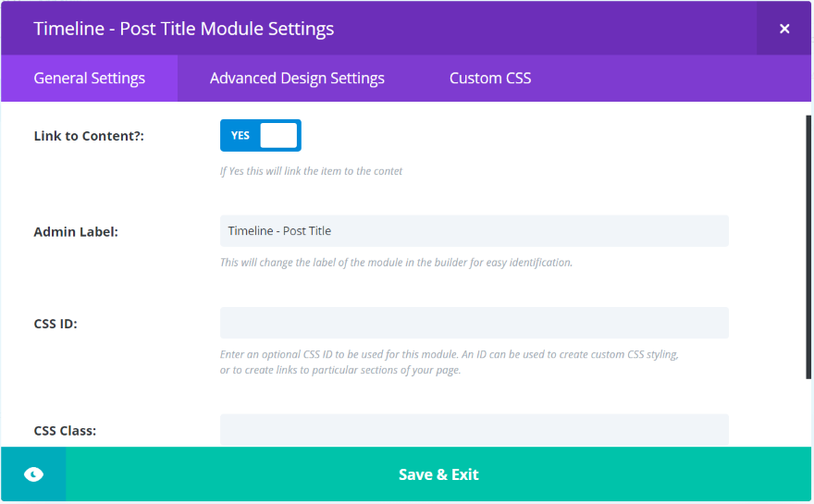Click the 'CSS Class:' field label
The width and height of the screenshot is (814, 504).
(65, 431)
